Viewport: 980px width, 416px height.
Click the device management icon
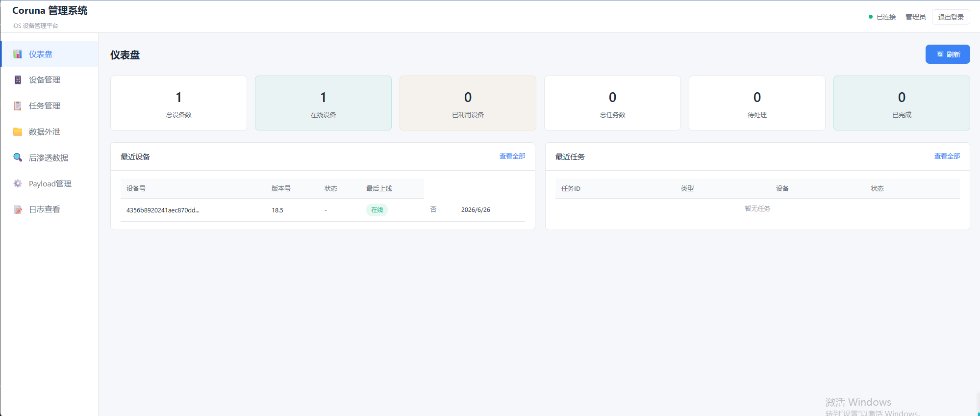coord(18,80)
